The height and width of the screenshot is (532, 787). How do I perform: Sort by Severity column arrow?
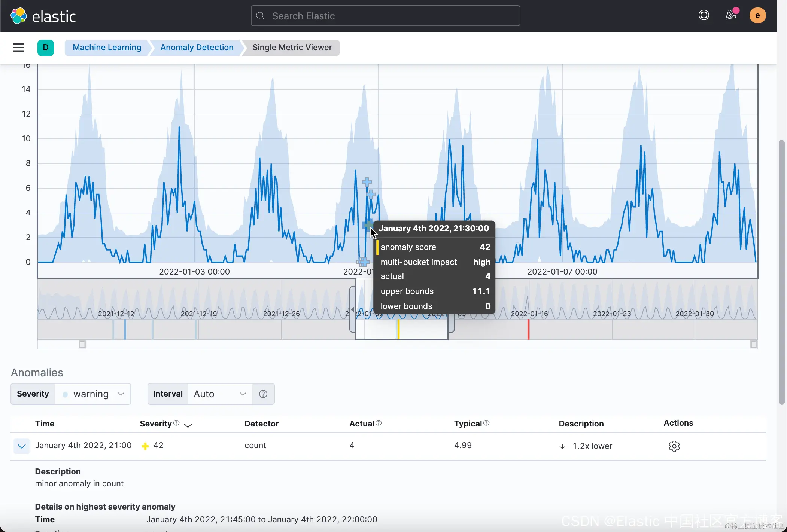(188, 424)
